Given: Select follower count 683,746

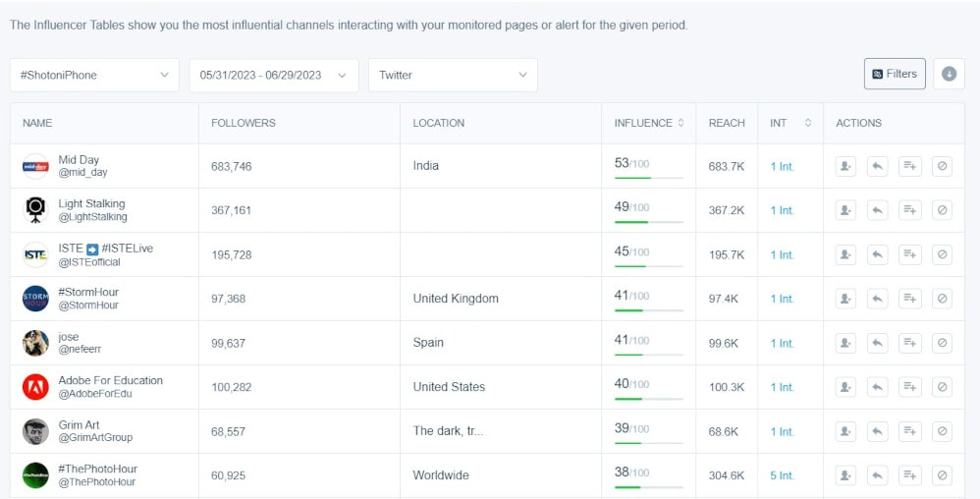Looking at the screenshot, I should pyautogui.click(x=231, y=167).
